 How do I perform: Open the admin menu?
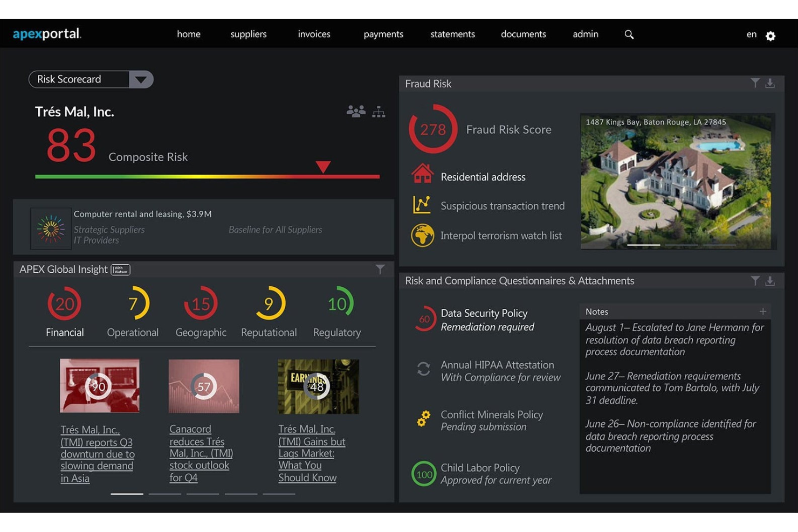tap(586, 34)
